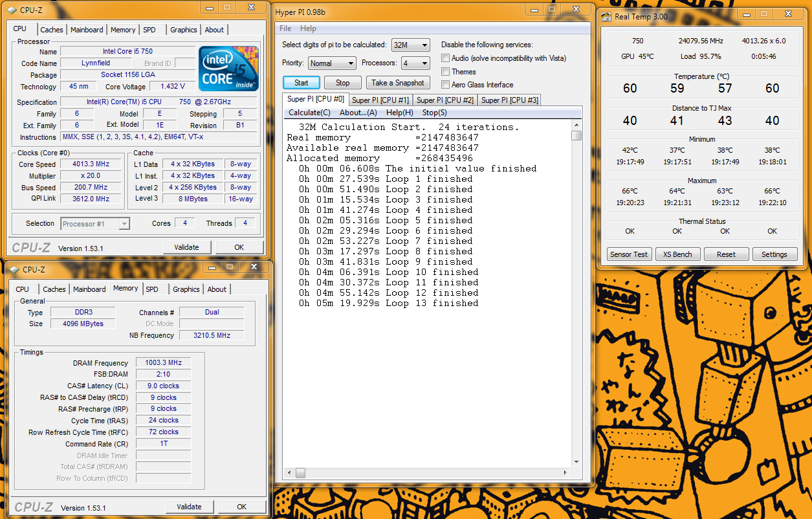Open Real Temp Settings

[x=774, y=254]
